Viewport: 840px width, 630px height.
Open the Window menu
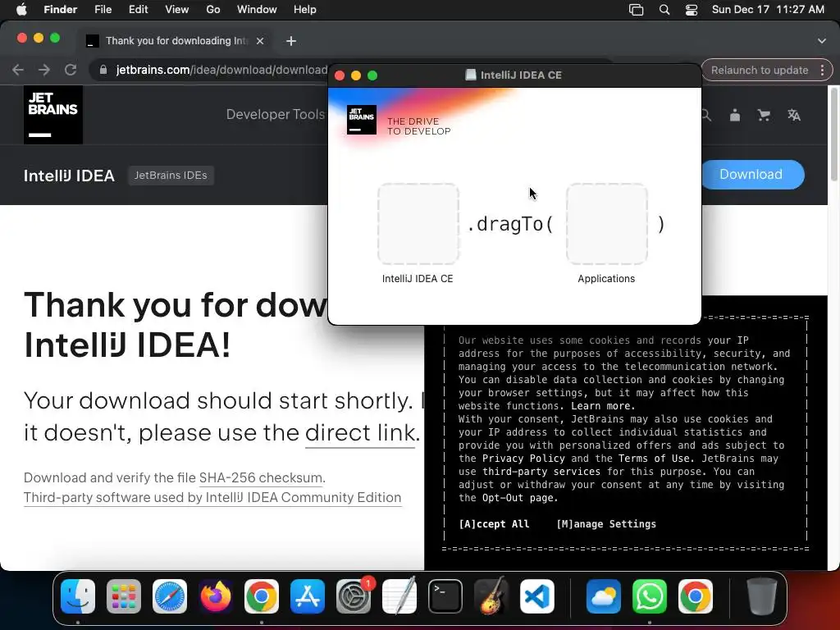coord(257,10)
